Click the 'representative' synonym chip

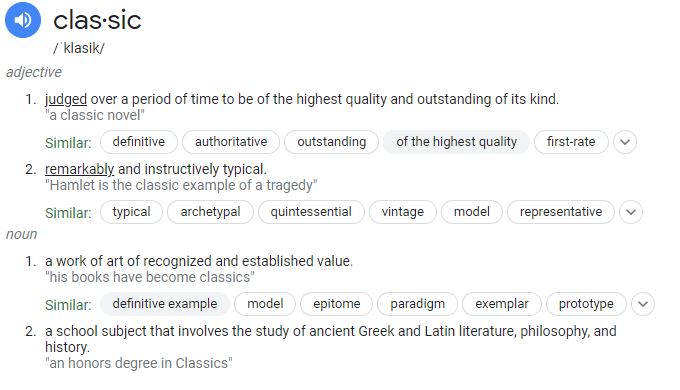(x=561, y=212)
